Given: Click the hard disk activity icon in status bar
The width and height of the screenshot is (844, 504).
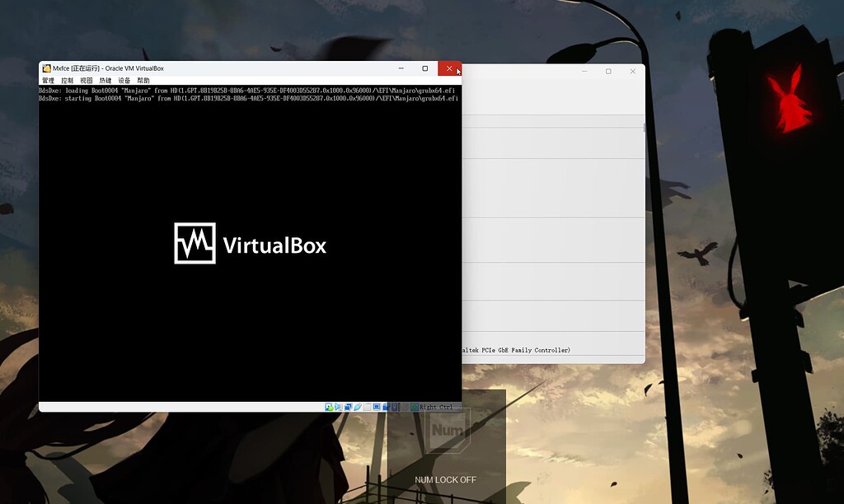Looking at the screenshot, I should [328, 406].
